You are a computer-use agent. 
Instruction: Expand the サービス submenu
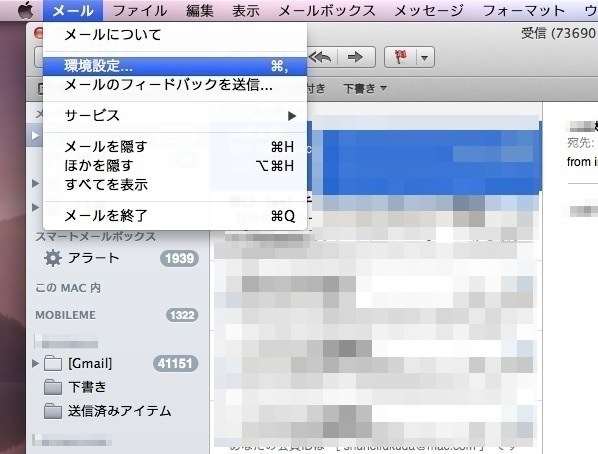coord(175,115)
